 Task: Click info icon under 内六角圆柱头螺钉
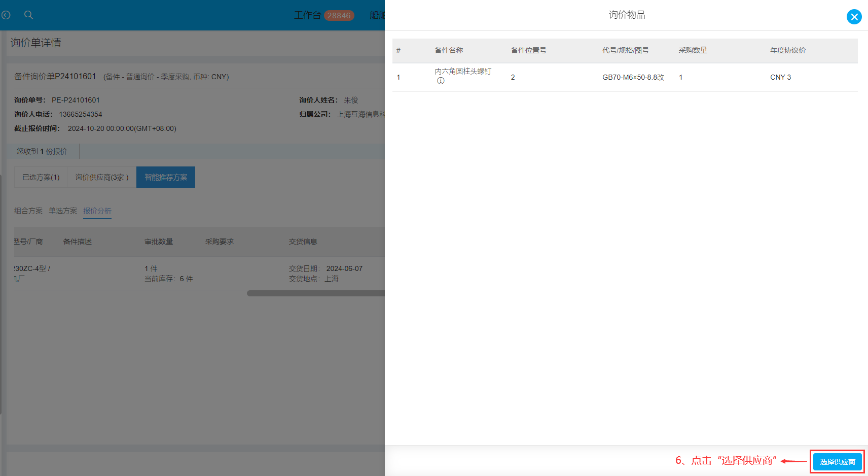coord(441,81)
